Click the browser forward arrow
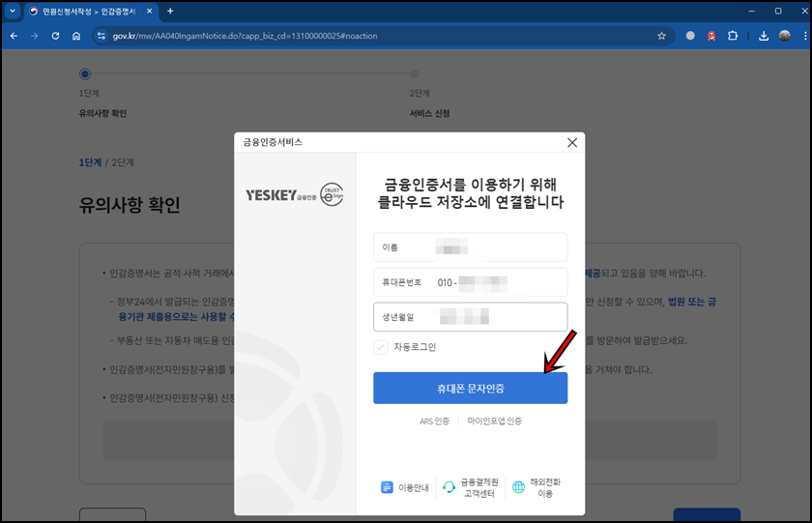This screenshot has height=523, width=812. [x=34, y=36]
